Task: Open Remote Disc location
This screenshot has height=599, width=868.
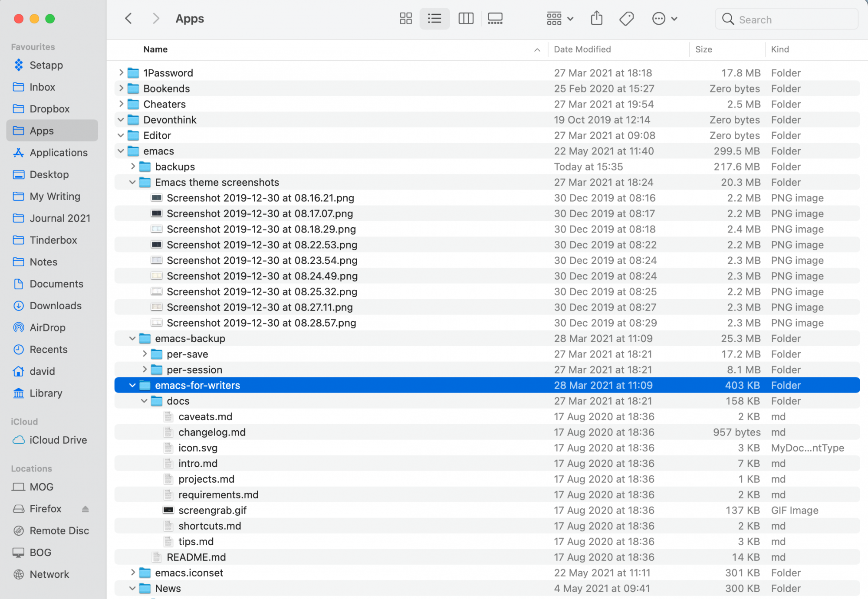Action: (52, 530)
